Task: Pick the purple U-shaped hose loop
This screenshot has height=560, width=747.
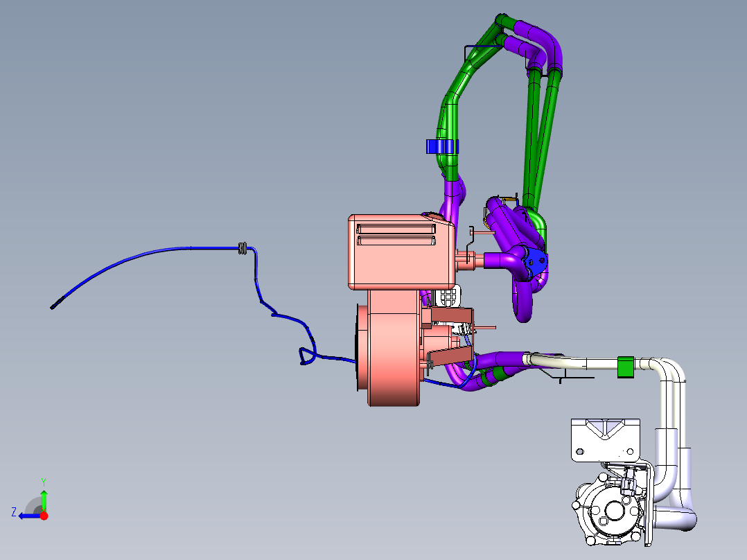Action: pos(523,300)
